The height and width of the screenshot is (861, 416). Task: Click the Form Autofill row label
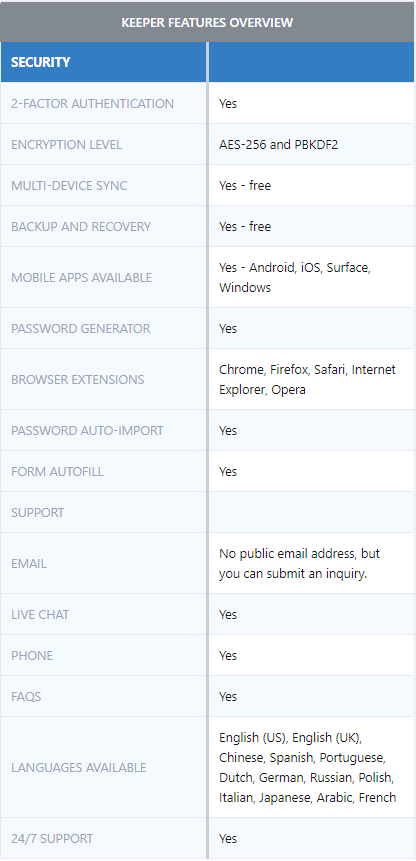(x=57, y=472)
